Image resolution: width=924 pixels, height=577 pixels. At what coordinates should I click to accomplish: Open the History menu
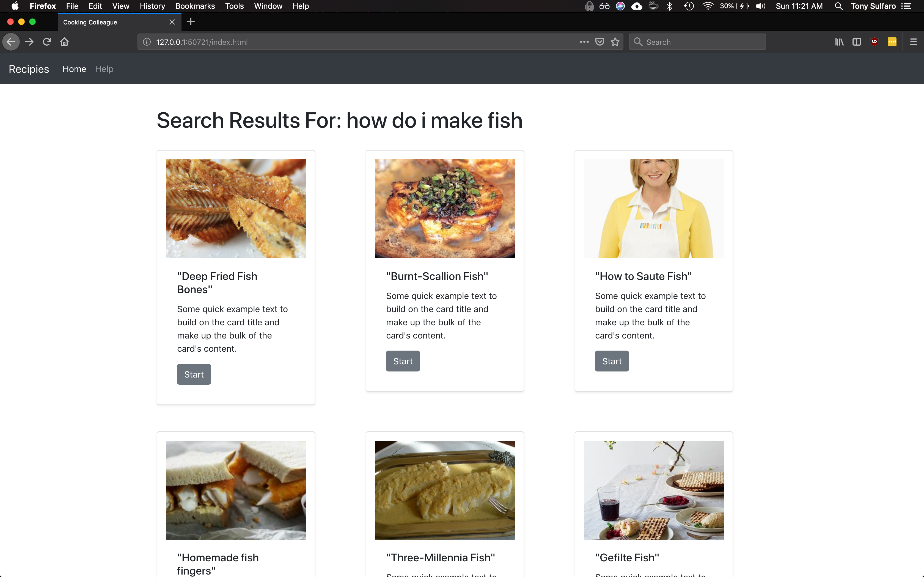[x=152, y=6]
